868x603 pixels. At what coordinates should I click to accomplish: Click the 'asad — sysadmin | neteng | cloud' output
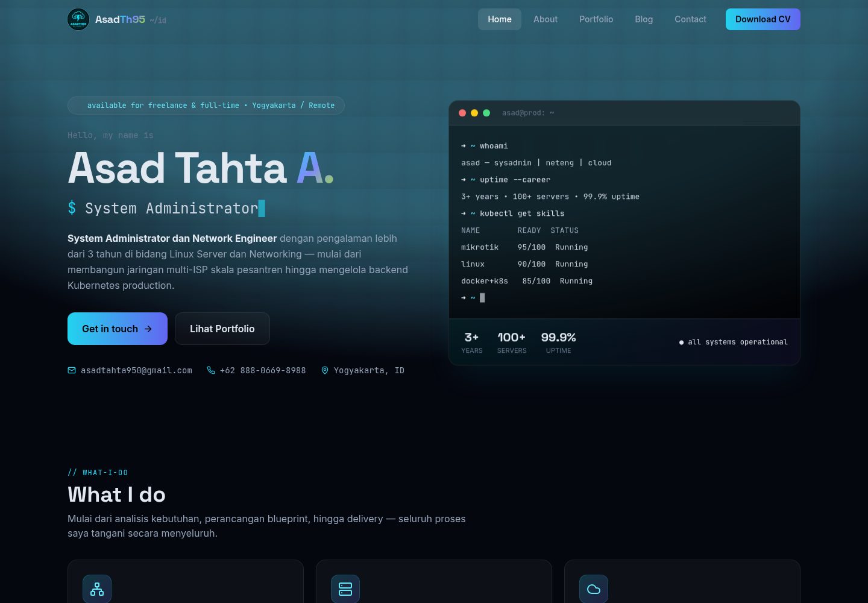tap(536, 163)
